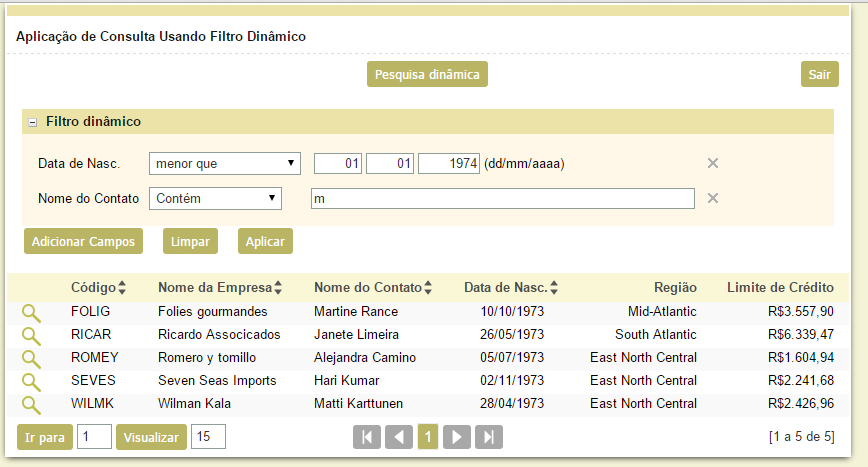Open the 'menor que' operator dropdown
Image resolution: width=868 pixels, height=467 pixels.
click(225, 164)
